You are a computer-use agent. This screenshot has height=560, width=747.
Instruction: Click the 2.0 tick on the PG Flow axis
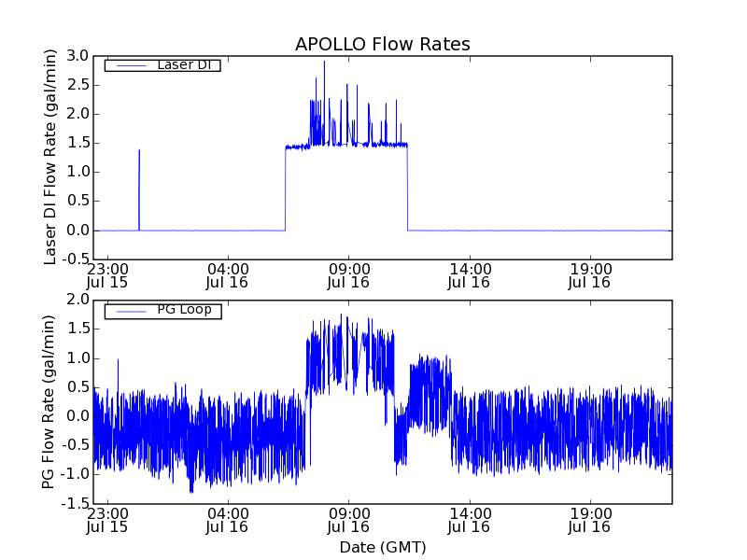[78, 300]
